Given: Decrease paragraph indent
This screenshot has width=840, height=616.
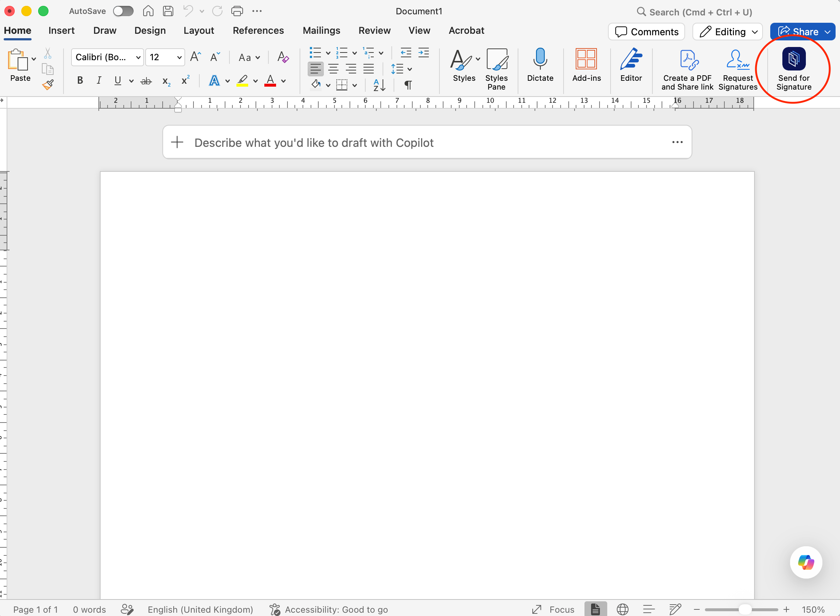Looking at the screenshot, I should tap(406, 53).
